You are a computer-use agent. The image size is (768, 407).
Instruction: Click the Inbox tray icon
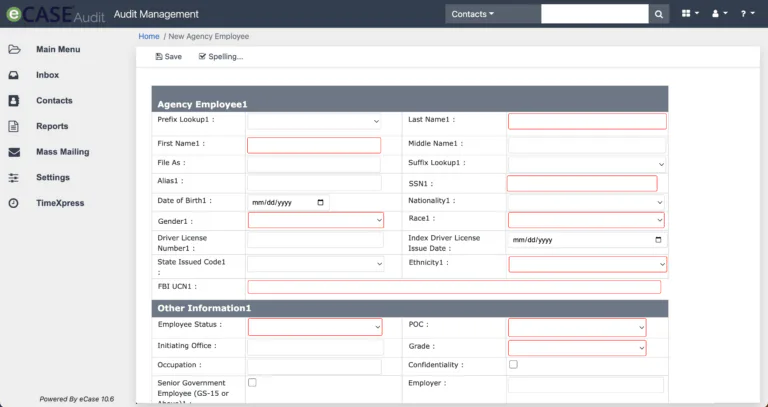pos(14,75)
